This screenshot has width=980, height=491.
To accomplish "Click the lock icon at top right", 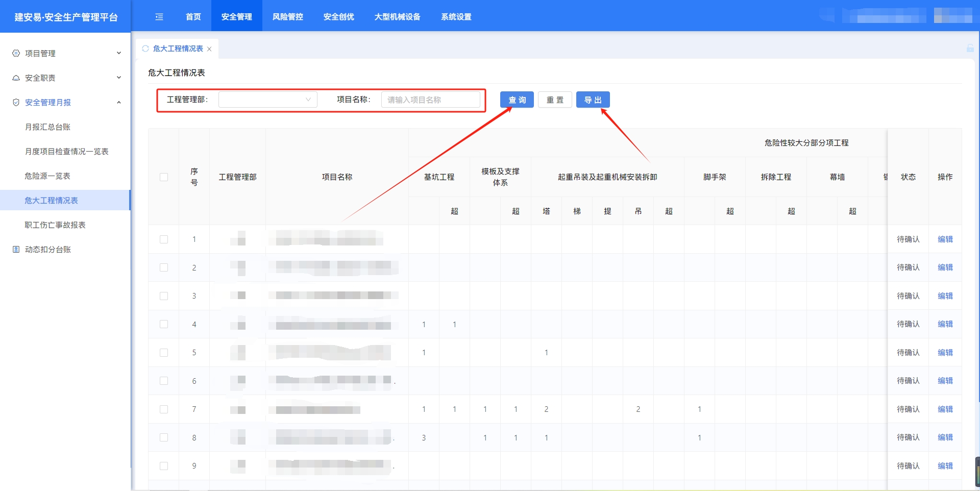I will point(970,48).
